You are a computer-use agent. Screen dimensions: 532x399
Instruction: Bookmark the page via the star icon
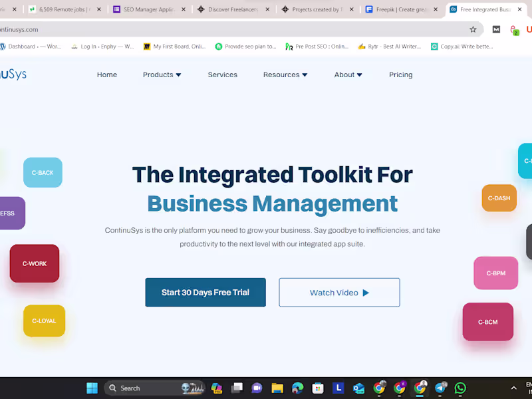coord(473,29)
